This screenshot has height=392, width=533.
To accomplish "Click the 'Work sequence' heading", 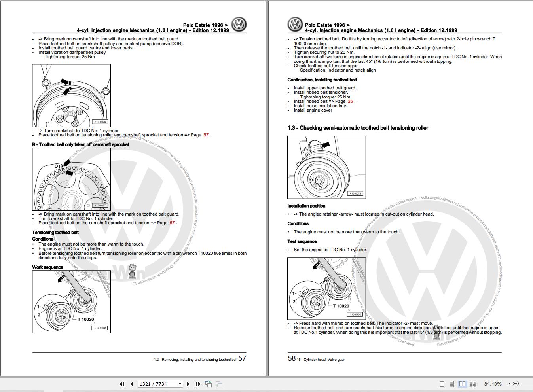I will click(47, 267).
